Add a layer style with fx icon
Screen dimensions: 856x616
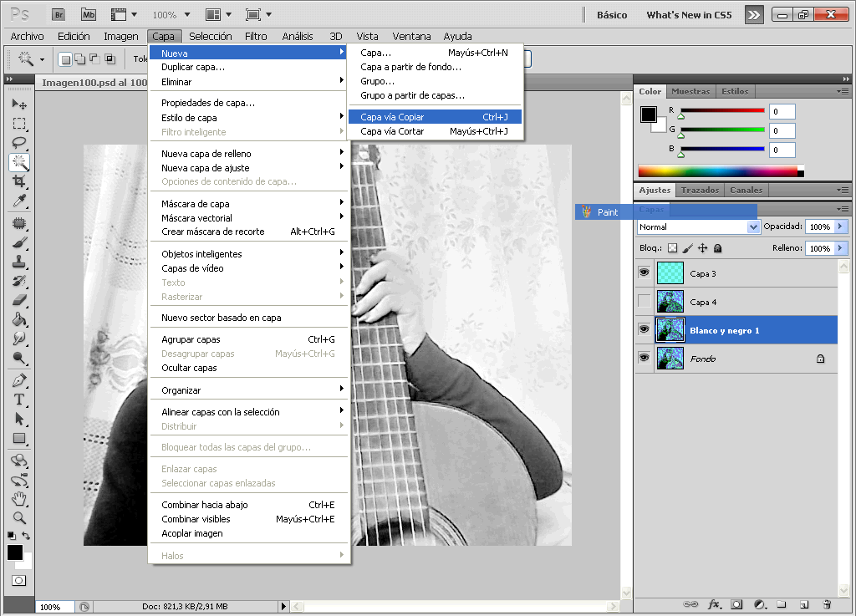pos(715,604)
